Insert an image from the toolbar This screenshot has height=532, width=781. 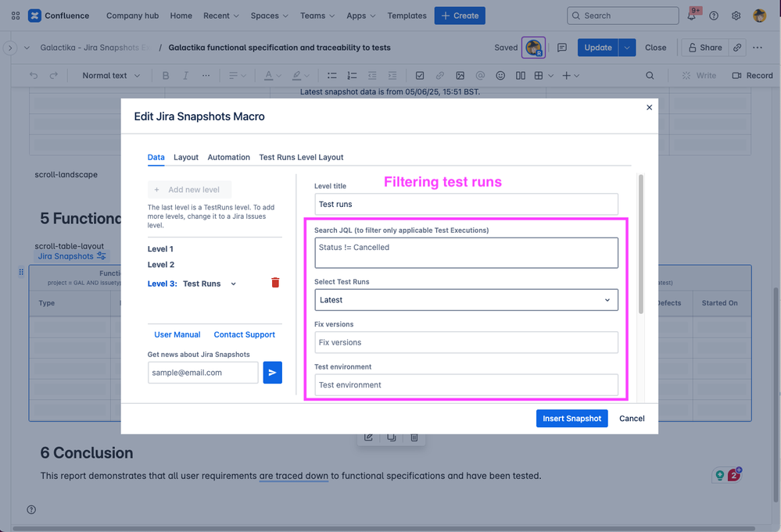tap(460, 76)
